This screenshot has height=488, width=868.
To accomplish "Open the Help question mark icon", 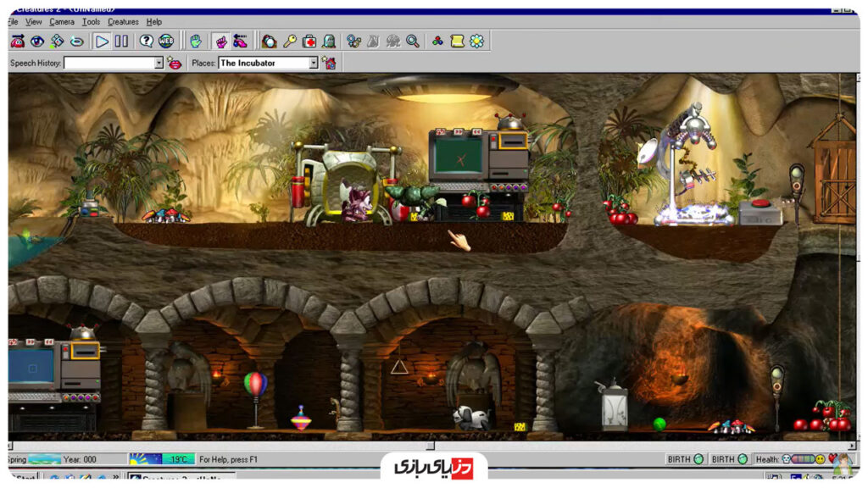I will point(147,41).
